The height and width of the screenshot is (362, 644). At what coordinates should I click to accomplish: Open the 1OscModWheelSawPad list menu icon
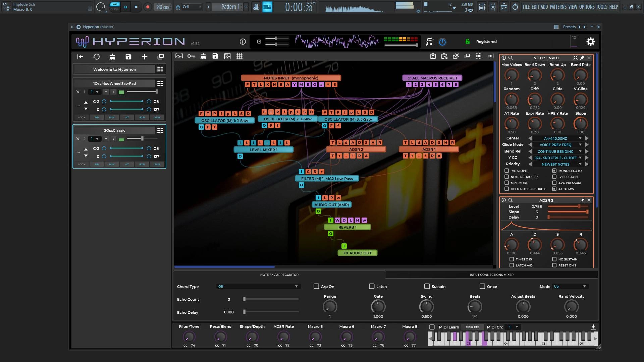[160, 83]
